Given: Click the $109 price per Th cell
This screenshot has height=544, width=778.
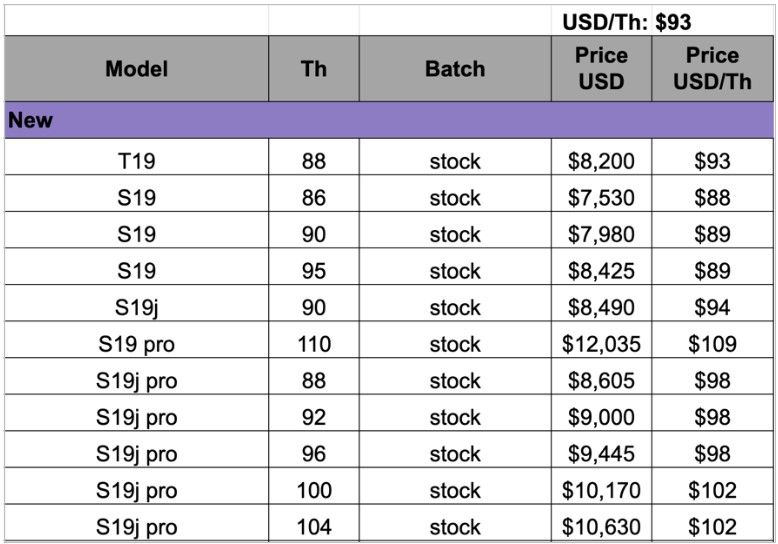Looking at the screenshot, I should click(x=712, y=344).
